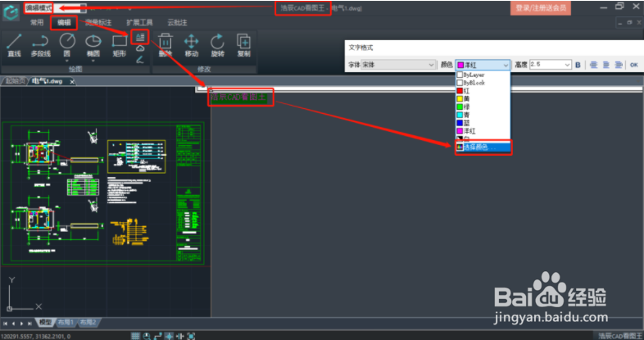
Task: Open the 编辑 ribbon tab
Action: [64, 23]
